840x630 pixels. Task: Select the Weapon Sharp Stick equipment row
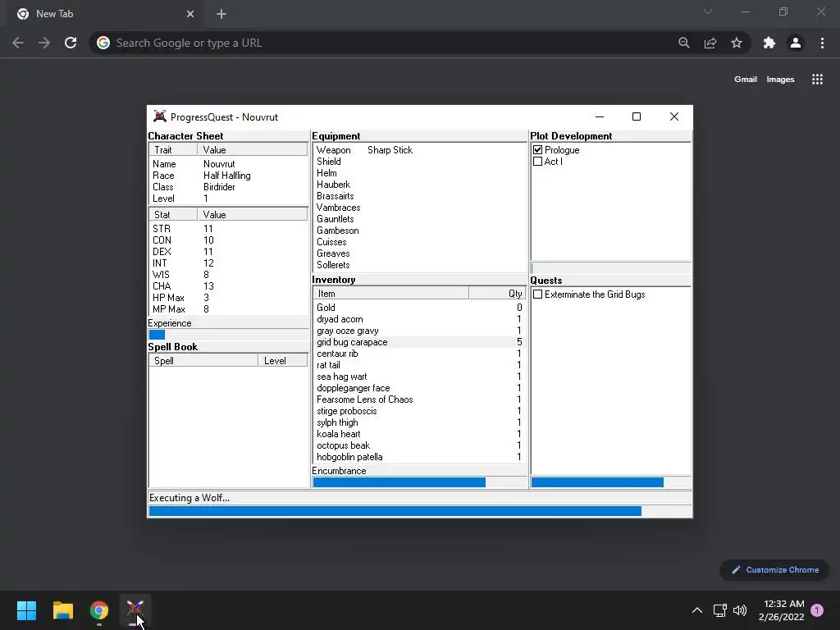click(419, 150)
